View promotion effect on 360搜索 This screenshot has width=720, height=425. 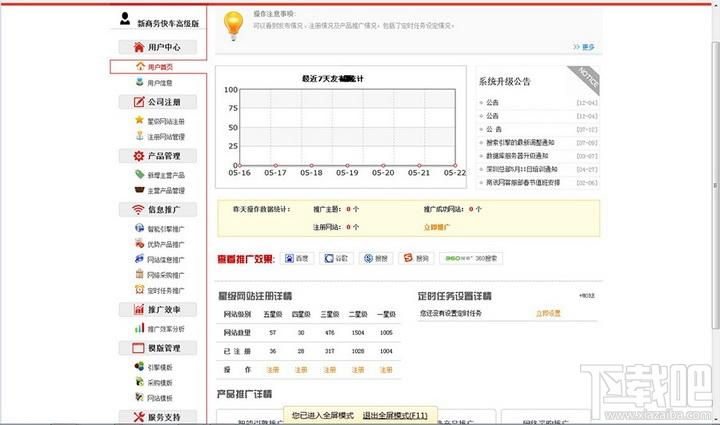(471, 258)
